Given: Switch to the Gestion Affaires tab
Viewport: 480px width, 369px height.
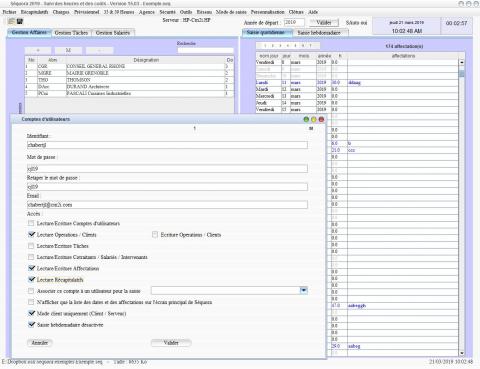Looking at the screenshot, I should tap(29, 33).
